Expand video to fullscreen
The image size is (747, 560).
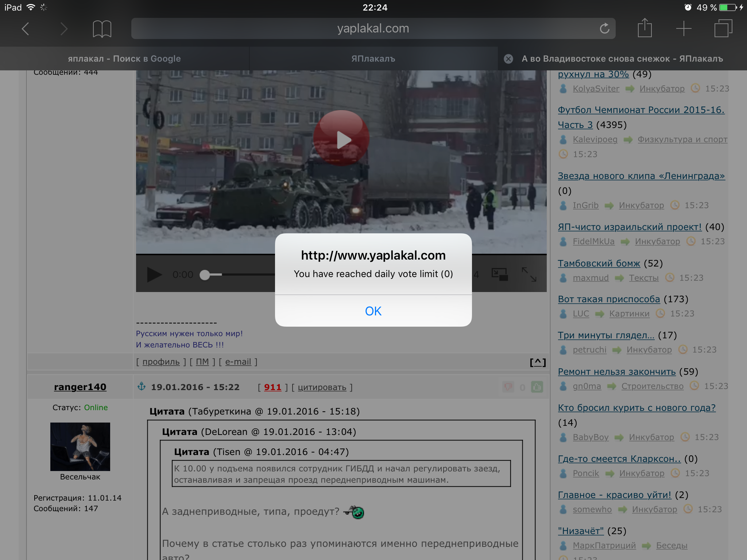click(529, 275)
